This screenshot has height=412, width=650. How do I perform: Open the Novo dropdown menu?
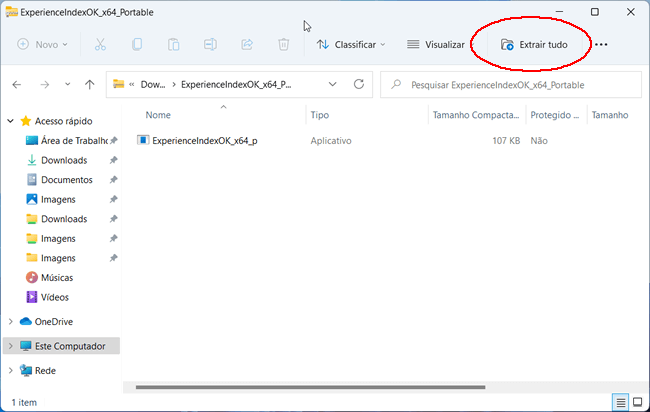(x=42, y=44)
